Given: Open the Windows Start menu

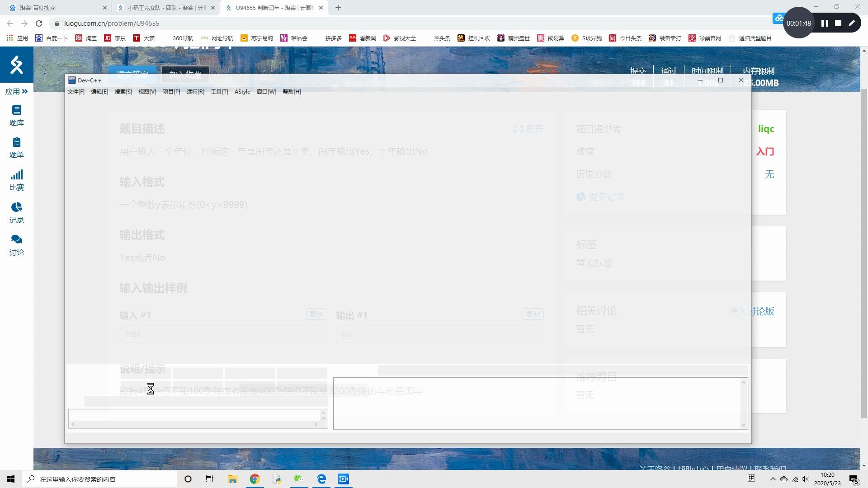Looking at the screenshot, I should (11, 479).
